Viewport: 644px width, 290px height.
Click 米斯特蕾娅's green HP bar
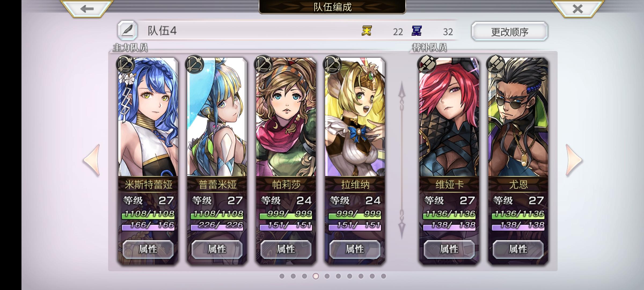148,214
